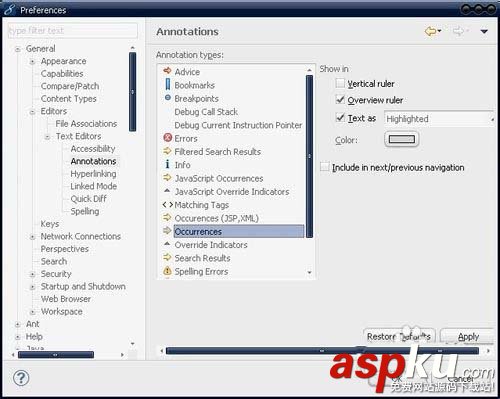
Task: Click the red Errors icon
Action: (168, 137)
